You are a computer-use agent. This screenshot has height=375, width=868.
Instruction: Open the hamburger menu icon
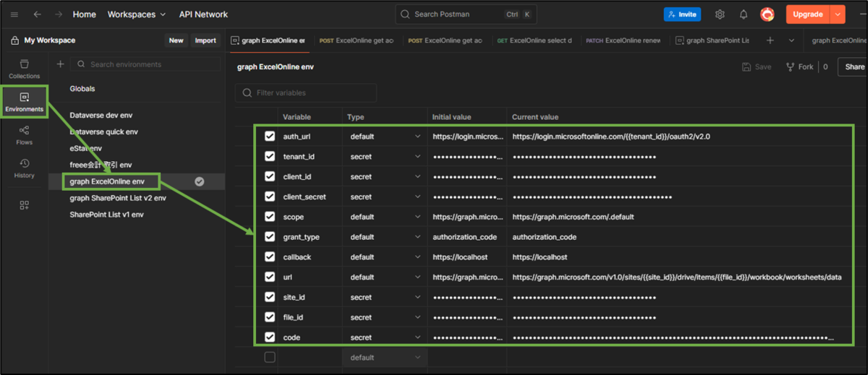tap(14, 14)
